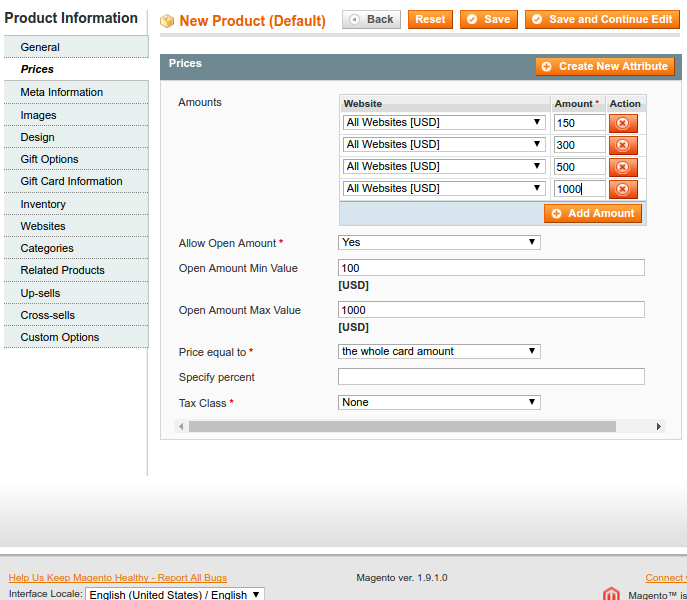Viewport: 687px width, 600px height.
Task: Open the Gift Card Information tab
Action: (71, 181)
